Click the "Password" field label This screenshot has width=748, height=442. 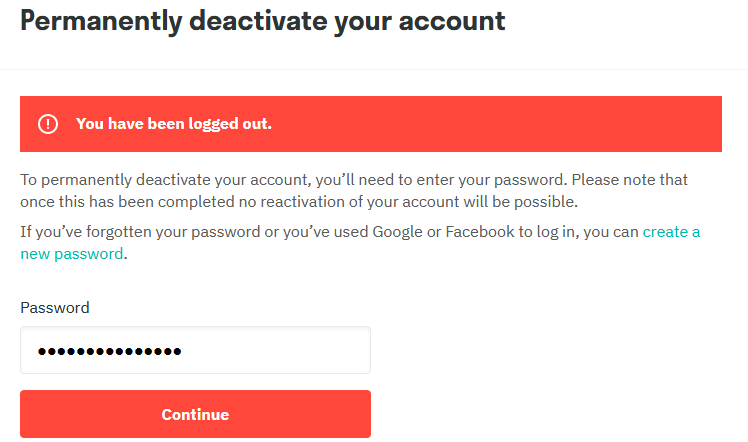click(54, 308)
